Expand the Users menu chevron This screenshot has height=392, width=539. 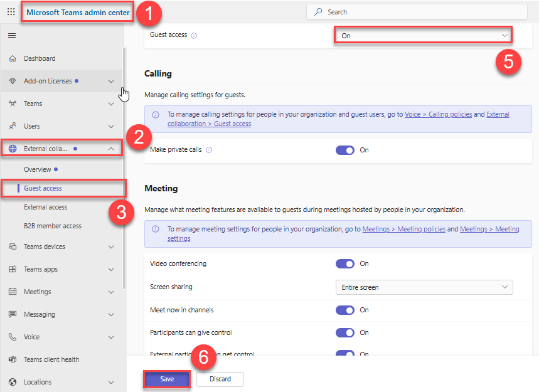pos(111,127)
